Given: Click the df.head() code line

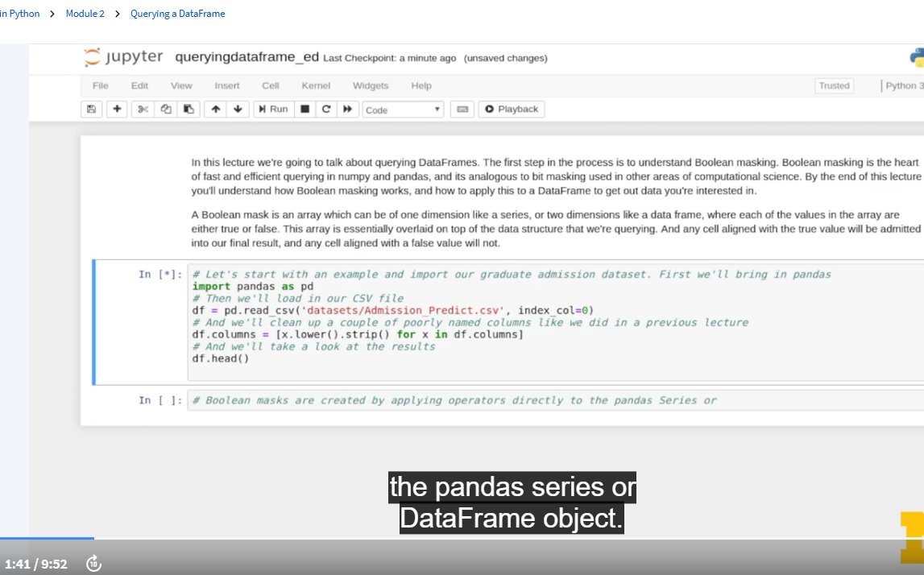Looking at the screenshot, I should 221,358.
